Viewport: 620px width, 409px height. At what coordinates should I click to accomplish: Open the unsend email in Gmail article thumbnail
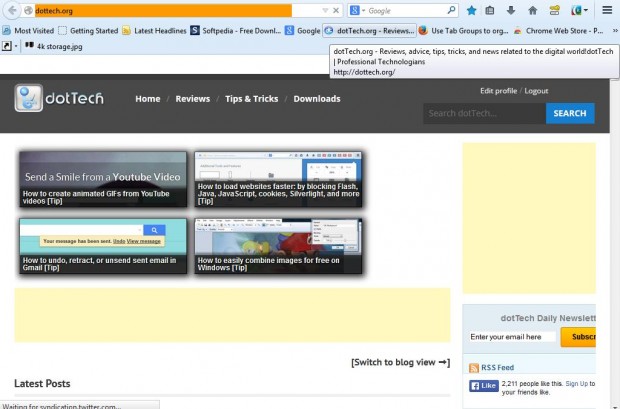(103, 246)
